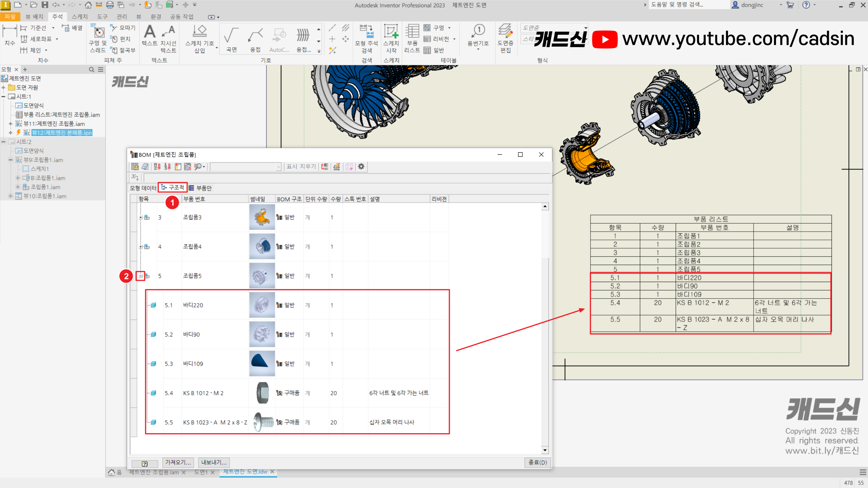Click the Open folder icon in quick access toolbar
This screenshot has height=488, width=868.
34,5
